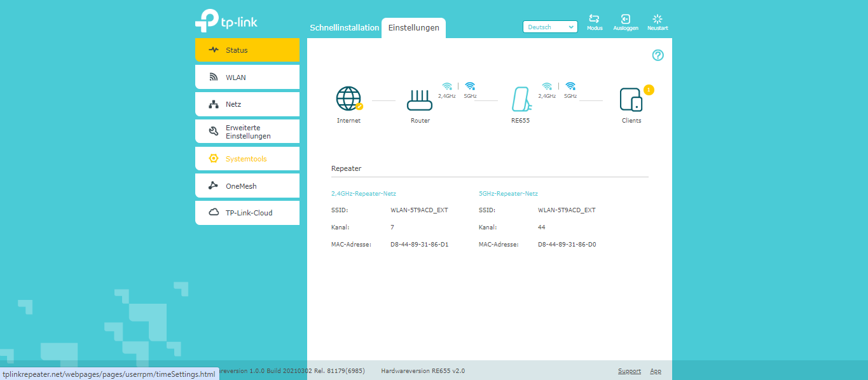Open the TP-Link-Cloud menu item
Screen dimensions: 868x380
[x=247, y=213]
